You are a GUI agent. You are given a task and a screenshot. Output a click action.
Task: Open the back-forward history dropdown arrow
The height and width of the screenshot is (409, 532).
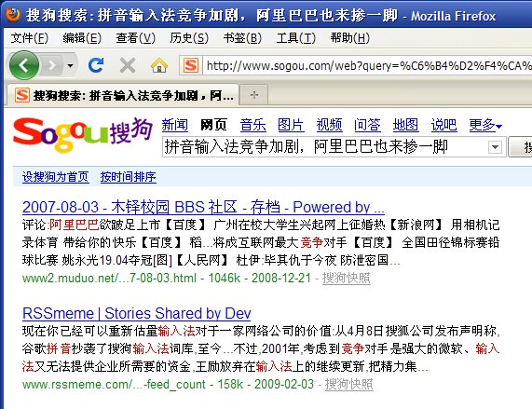click(70, 65)
